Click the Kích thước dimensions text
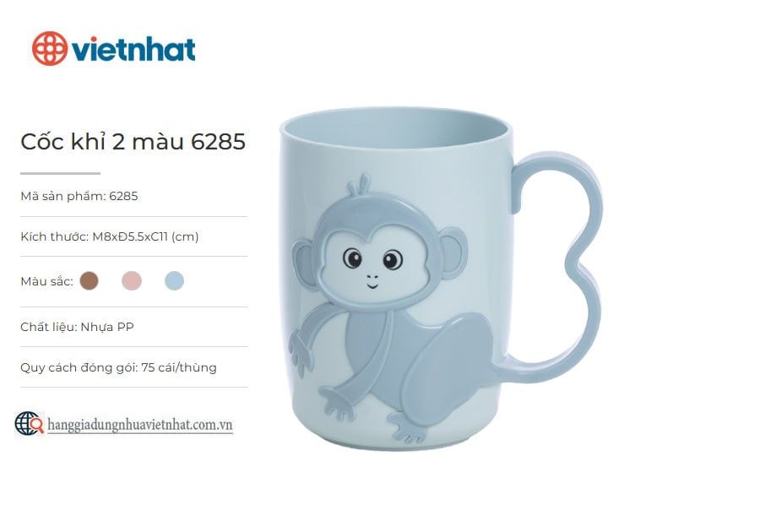The height and width of the screenshot is (532, 760). (110, 236)
